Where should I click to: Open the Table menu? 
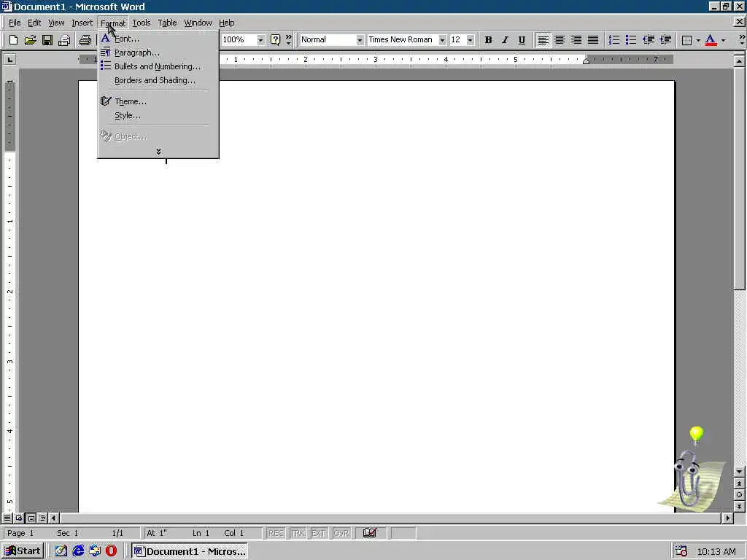[x=167, y=23]
